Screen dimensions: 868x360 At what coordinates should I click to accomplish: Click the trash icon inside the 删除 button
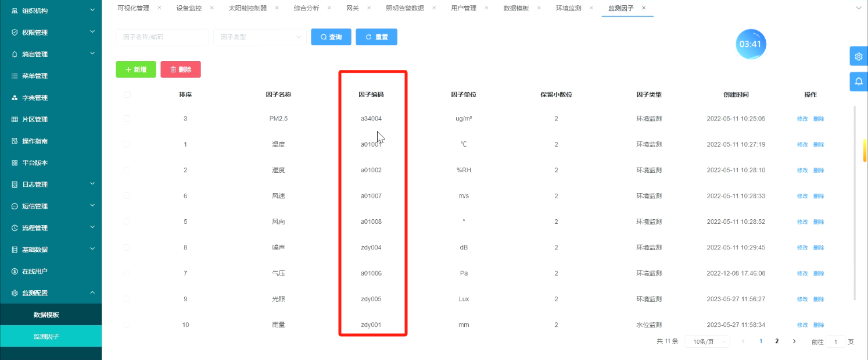click(173, 69)
